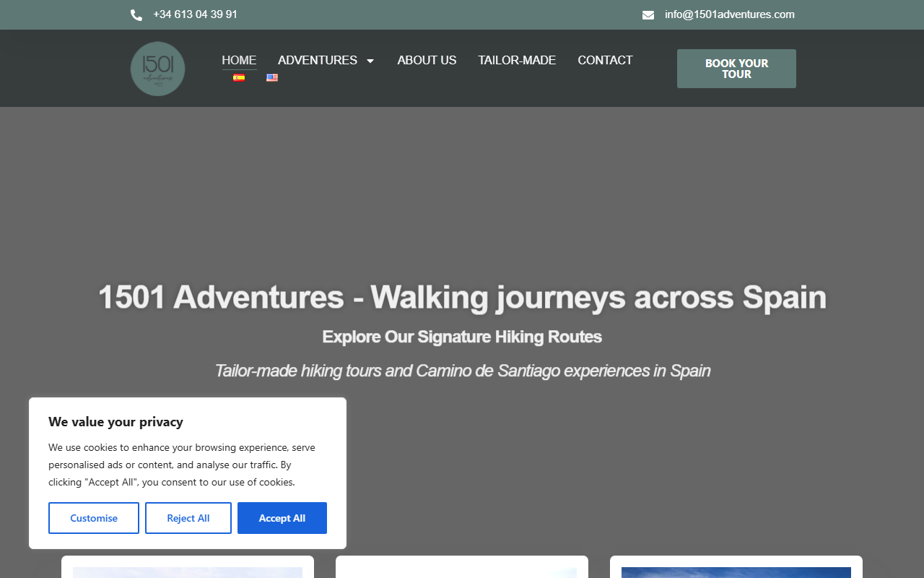The width and height of the screenshot is (924, 578).
Task: Click the 'Tailor-made hiking tours' tagline
Action: [463, 371]
